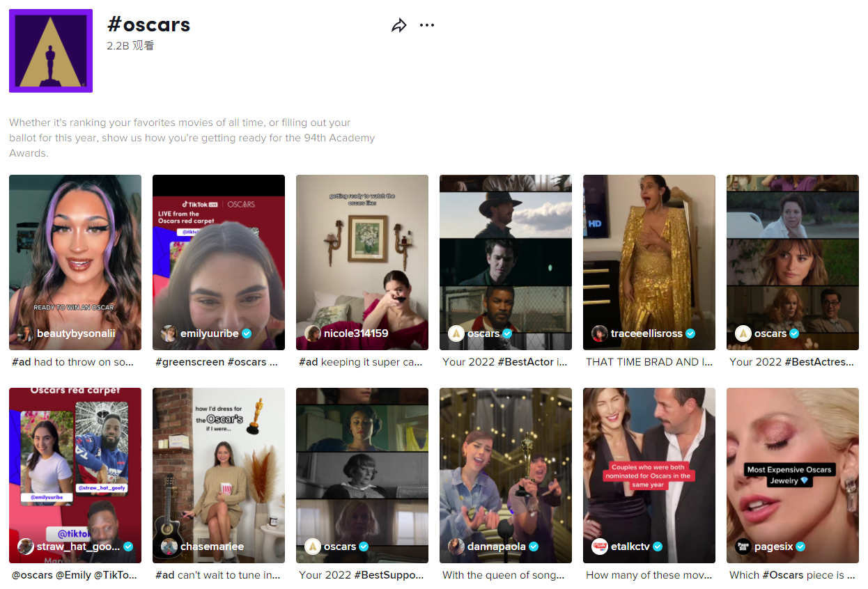Play the gold sequin dress video
Viewport: 868px width, 589px height.
point(649,262)
